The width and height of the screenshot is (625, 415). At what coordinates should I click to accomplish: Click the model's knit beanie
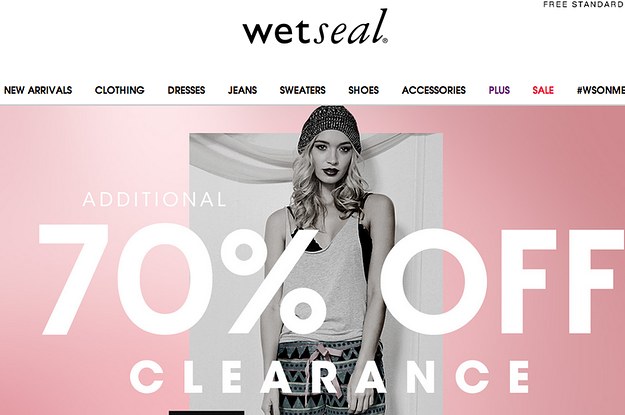(329, 127)
